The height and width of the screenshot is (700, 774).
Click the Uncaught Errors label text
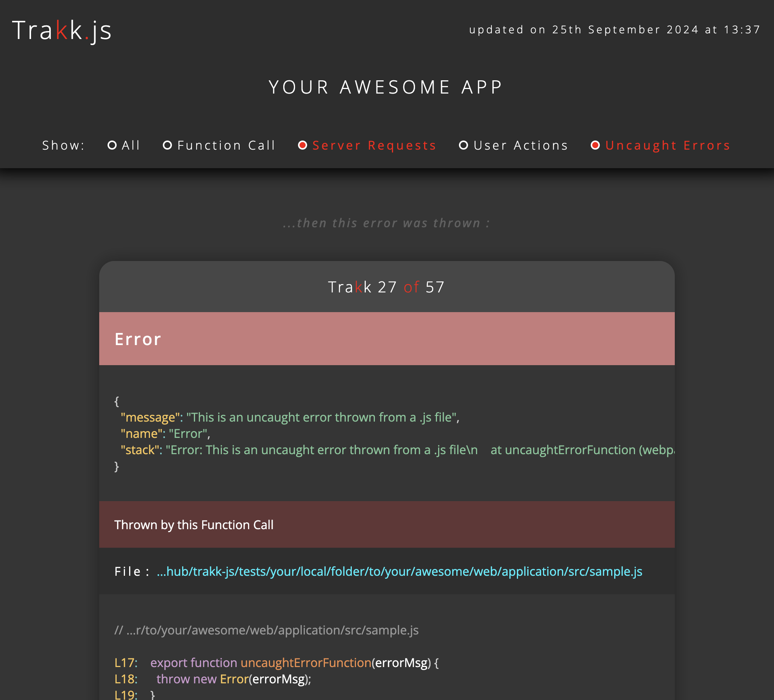668,145
